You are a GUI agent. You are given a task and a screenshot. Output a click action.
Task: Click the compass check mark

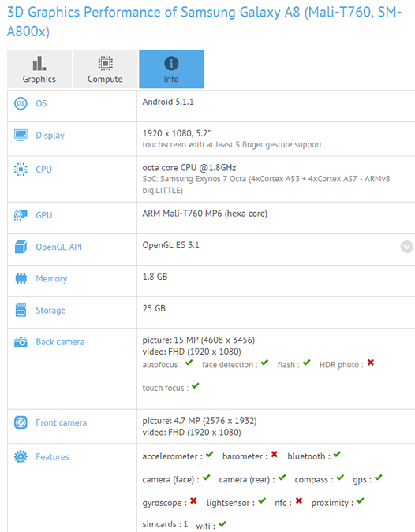click(340, 478)
